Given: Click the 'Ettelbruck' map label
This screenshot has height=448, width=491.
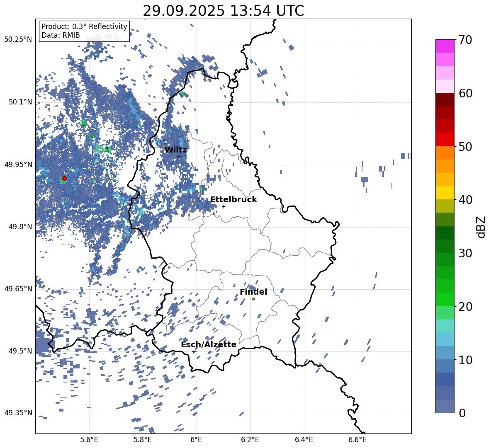Looking at the screenshot, I should pyautogui.click(x=233, y=199).
